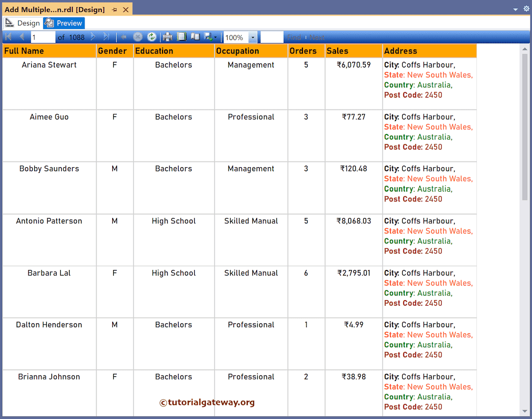Open the zoom percentage dropdown
532x419 pixels.
(253, 36)
